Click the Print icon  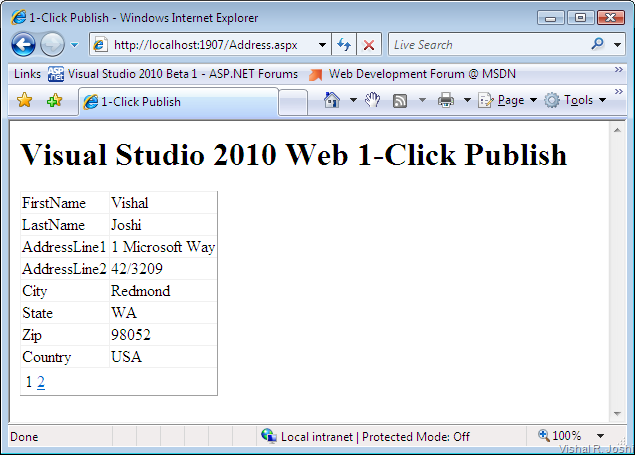pos(446,100)
